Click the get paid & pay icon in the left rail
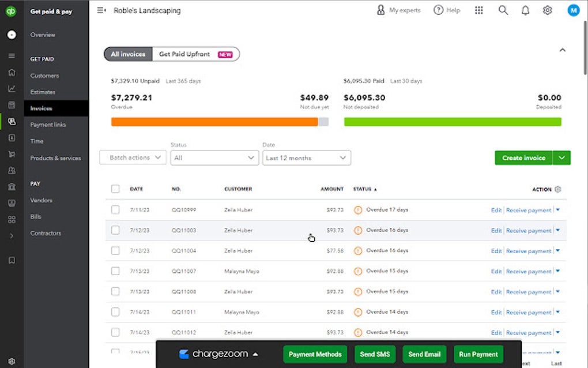This screenshot has width=588, height=368. point(12,121)
